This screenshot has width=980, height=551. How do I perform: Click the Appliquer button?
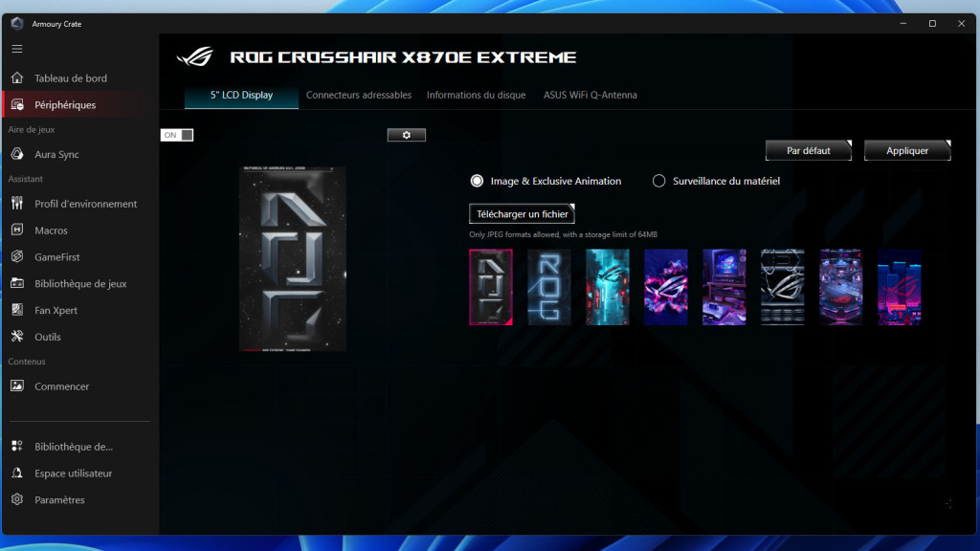point(907,150)
